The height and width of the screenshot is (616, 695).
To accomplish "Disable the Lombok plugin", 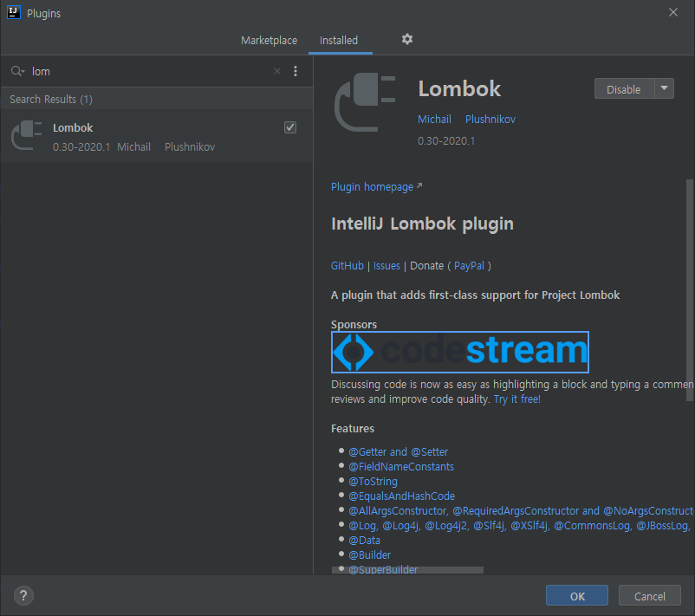I will click(x=624, y=89).
